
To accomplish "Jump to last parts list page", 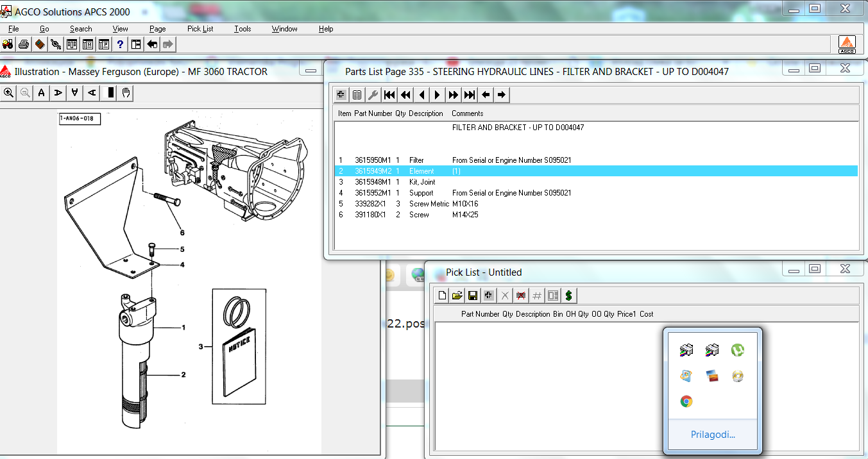I will (470, 95).
